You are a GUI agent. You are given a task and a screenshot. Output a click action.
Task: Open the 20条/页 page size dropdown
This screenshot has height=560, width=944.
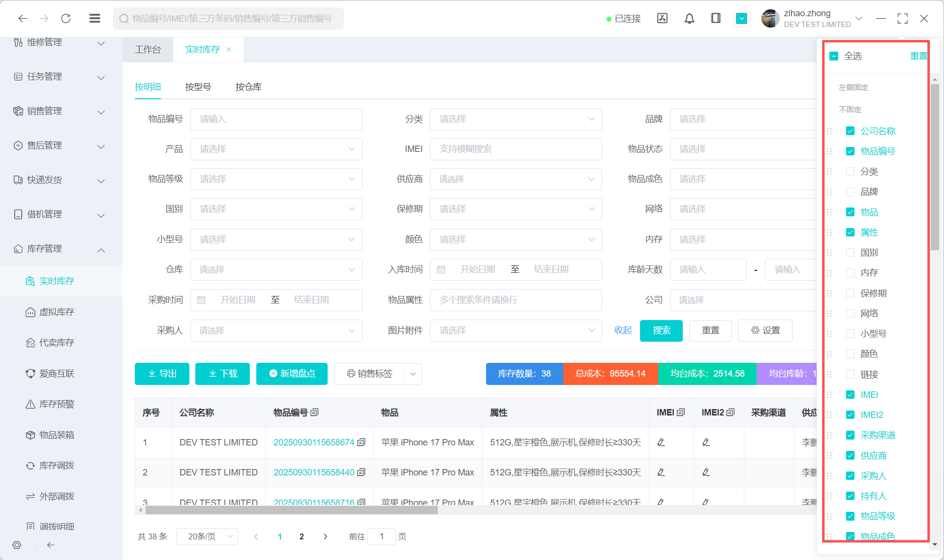(207, 536)
